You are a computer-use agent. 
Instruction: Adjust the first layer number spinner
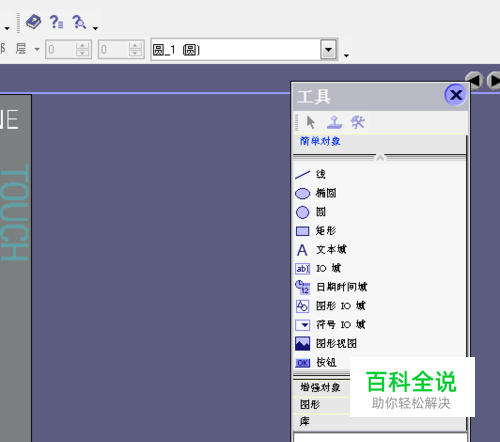[83, 50]
